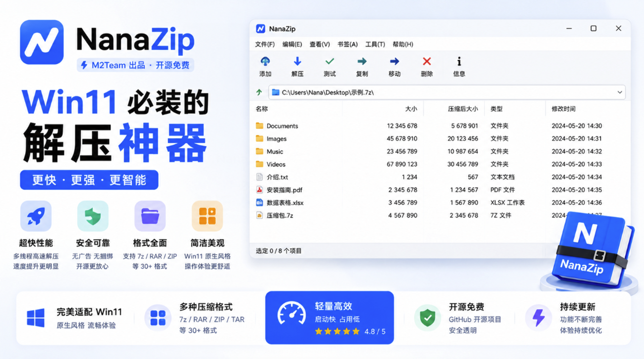
Task: Select the 压缩包.7z file name
Action: 280,215
